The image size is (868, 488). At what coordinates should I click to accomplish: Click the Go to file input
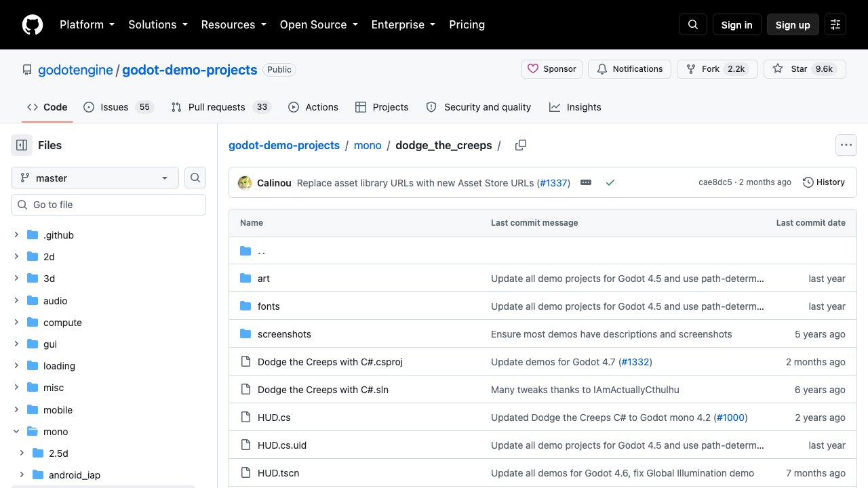point(108,205)
